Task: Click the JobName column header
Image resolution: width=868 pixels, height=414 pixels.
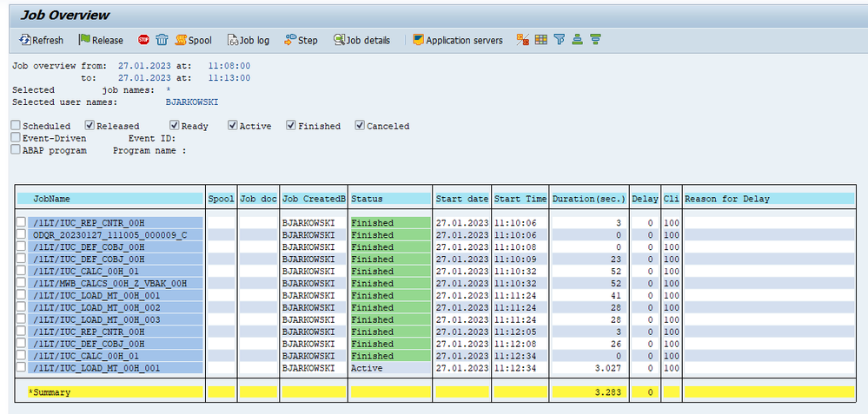Action: pyautogui.click(x=110, y=199)
